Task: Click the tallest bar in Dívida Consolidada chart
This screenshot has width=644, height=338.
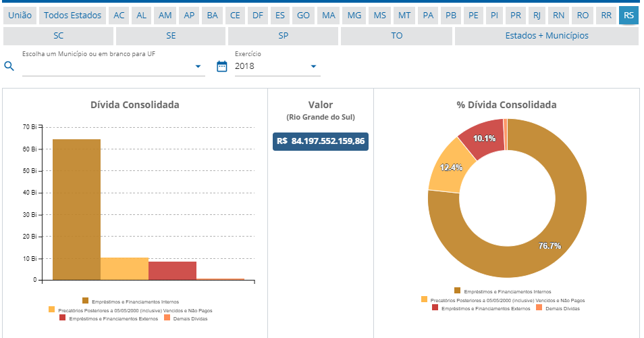Action: pos(76,210)
